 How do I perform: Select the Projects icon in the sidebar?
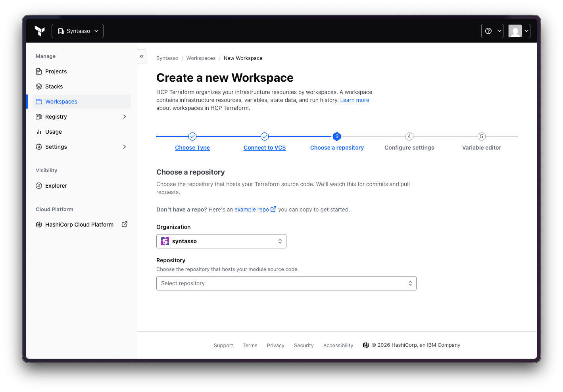[39, 71]
